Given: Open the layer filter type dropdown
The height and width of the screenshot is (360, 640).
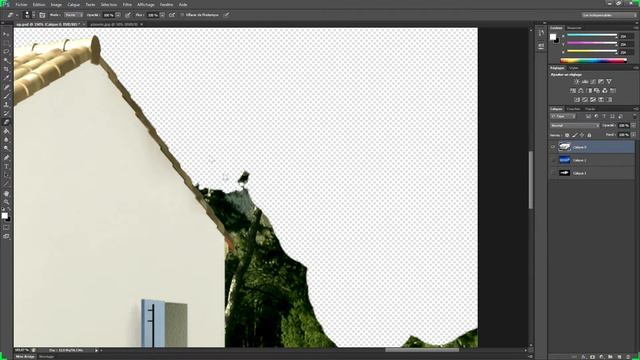Looking at the screenshot, I should (563, 117).
